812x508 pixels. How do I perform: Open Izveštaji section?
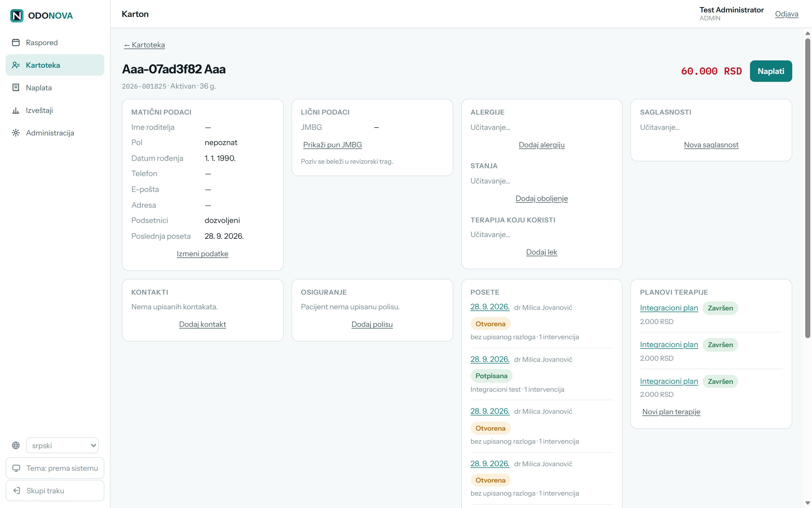point(55,110)
